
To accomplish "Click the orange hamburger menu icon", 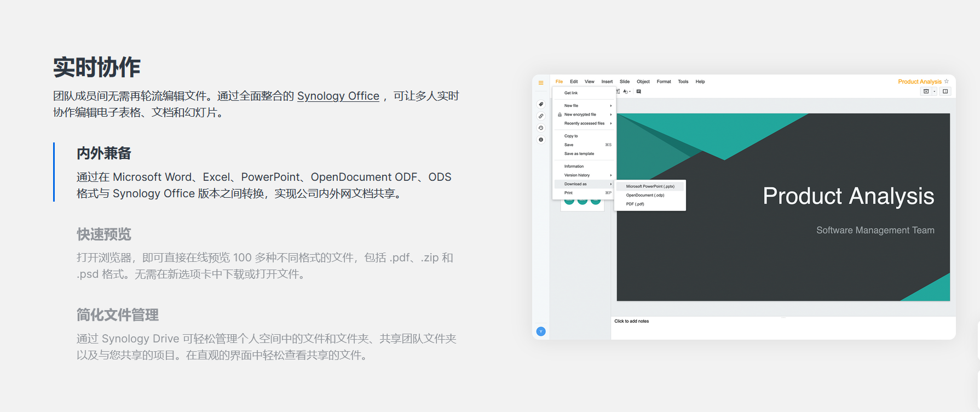I will 541,83.
